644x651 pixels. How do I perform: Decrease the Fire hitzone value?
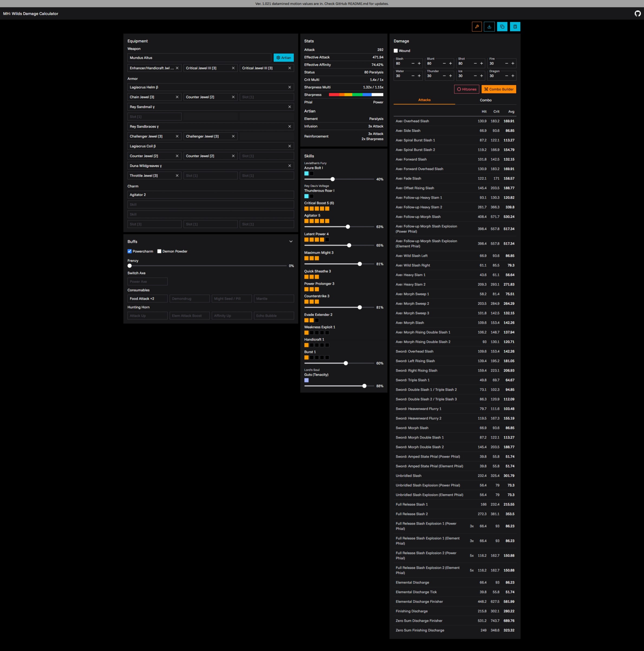pyautogui.click(x=506, y=63)
